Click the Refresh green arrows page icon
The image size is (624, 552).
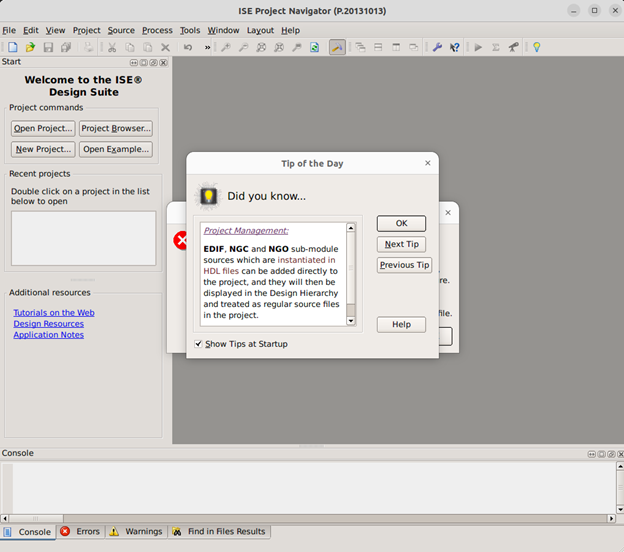pyautogui.click(x=314, y=47)
